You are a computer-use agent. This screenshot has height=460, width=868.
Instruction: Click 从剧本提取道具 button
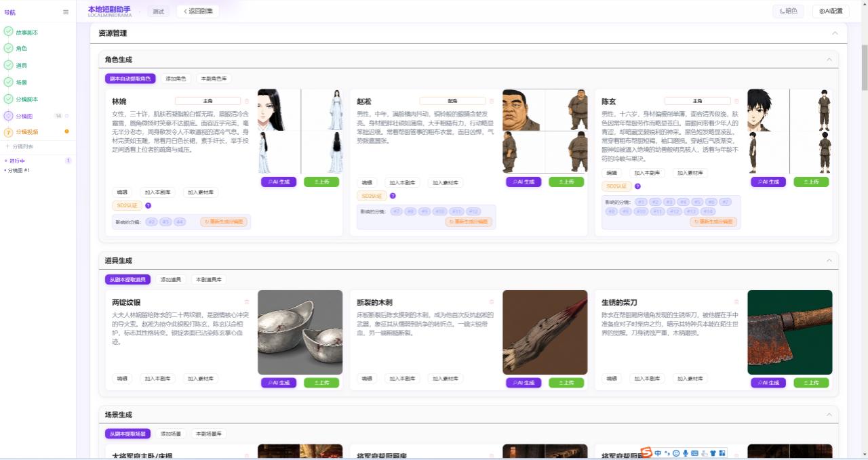(127, 279)
